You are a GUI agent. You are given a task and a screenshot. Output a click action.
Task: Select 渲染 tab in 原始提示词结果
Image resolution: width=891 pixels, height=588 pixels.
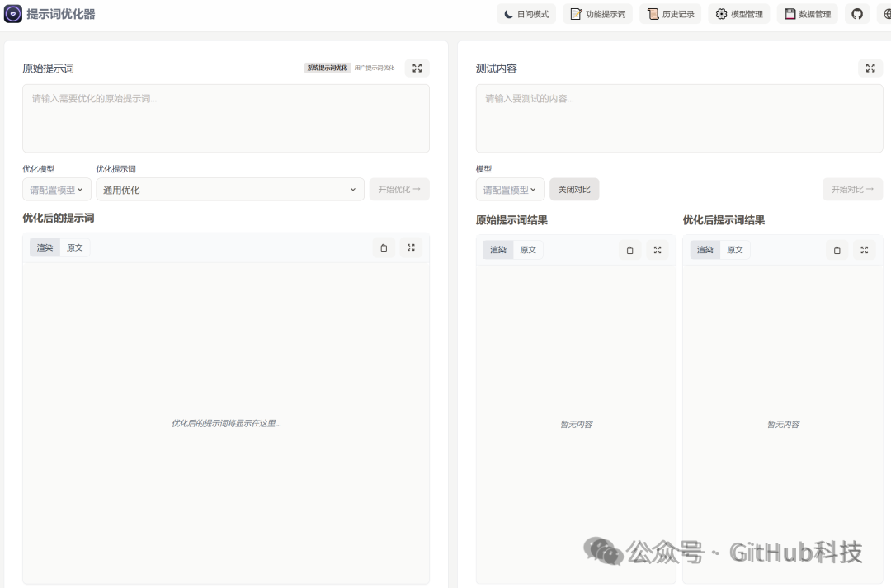tap(498, 250)
